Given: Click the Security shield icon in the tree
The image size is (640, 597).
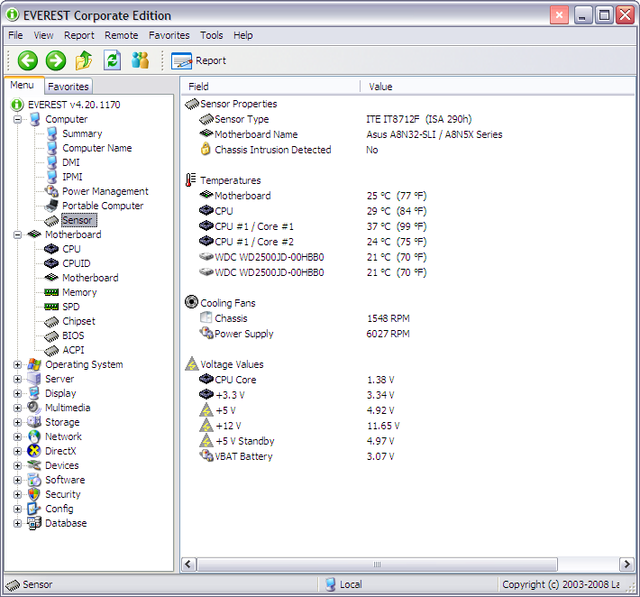Looking at the screenshot, I should [x=34, y=495].
